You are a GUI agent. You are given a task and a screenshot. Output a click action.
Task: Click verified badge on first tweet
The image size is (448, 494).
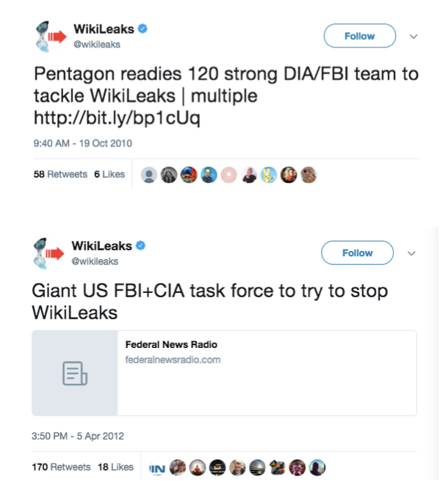coord(142,29)
